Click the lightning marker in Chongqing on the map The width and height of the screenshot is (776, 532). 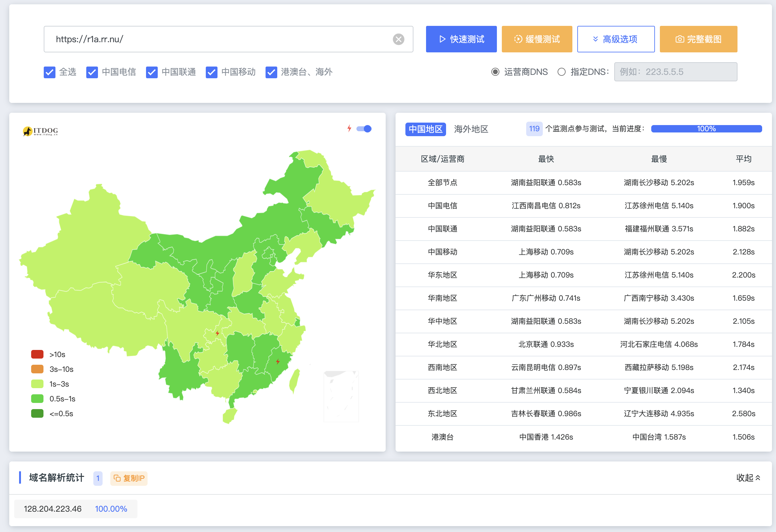(217, 333)
